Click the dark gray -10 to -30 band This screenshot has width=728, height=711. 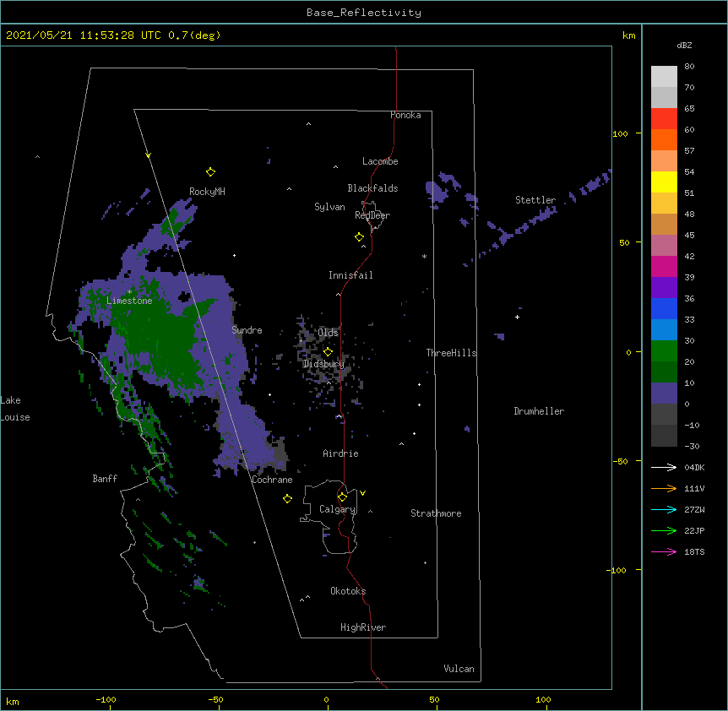[x=664, y=436]
